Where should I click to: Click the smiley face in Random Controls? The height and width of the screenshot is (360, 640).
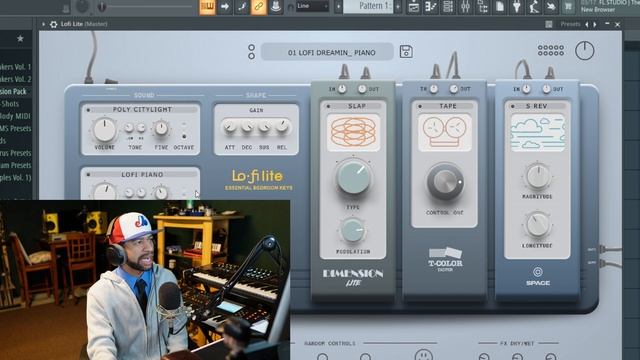coord(423,355)
